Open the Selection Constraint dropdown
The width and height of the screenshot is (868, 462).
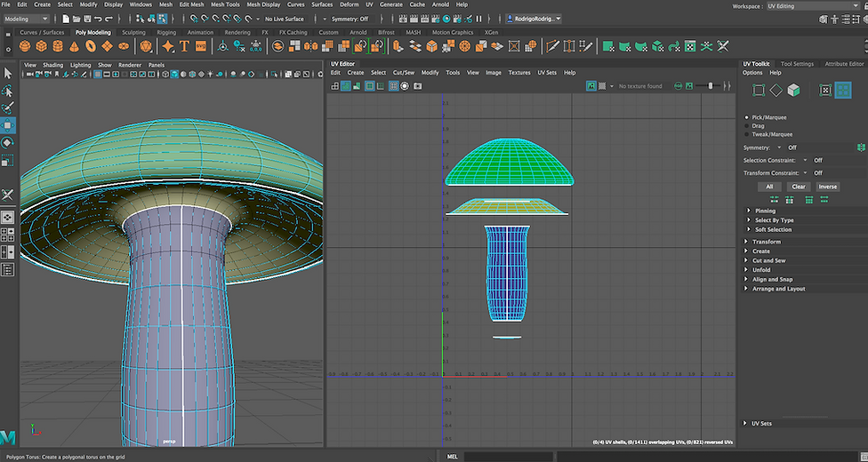click(805, 161)
